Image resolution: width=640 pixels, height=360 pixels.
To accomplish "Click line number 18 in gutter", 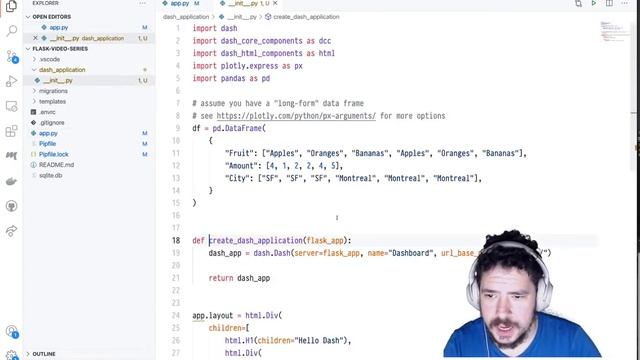I will pos(176,240).
